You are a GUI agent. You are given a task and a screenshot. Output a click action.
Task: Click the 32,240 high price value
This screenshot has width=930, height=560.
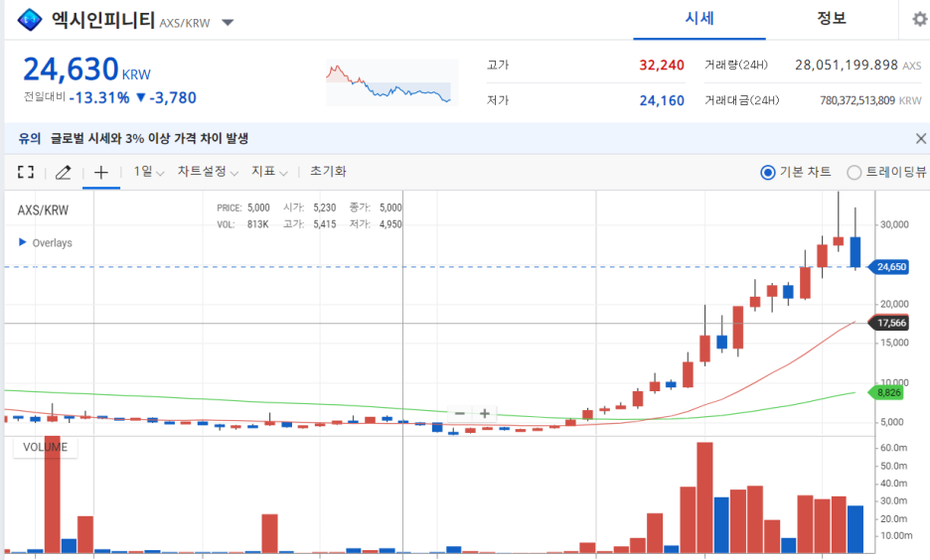662,66
